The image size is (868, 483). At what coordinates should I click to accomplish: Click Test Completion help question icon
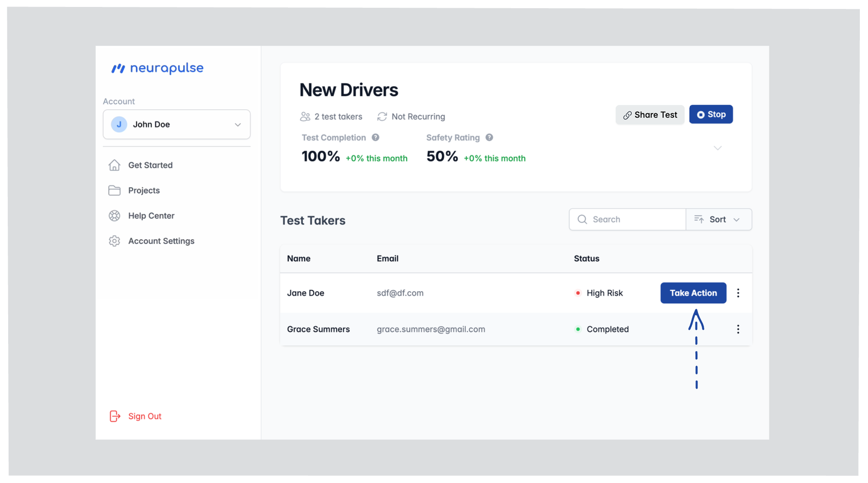[x=375, y=138]
